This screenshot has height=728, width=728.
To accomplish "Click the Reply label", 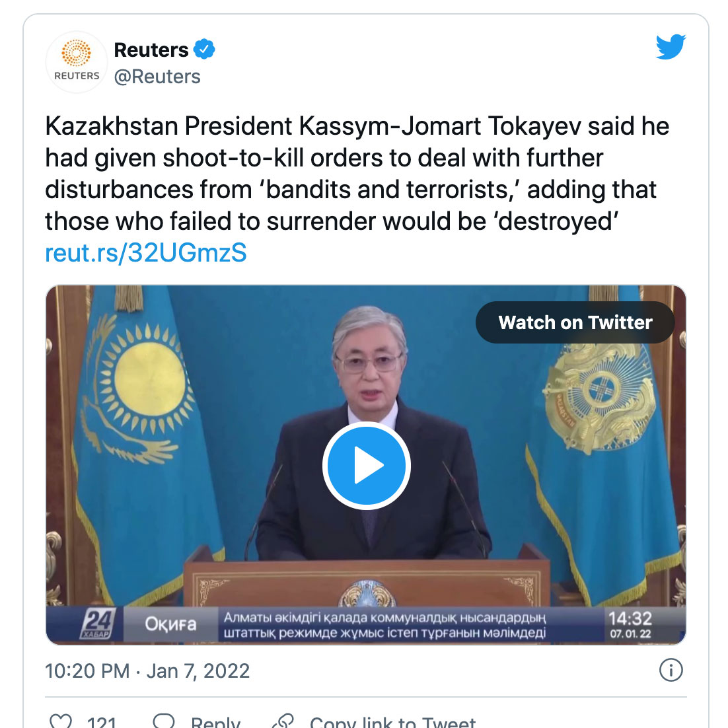I will click(215, 722).
